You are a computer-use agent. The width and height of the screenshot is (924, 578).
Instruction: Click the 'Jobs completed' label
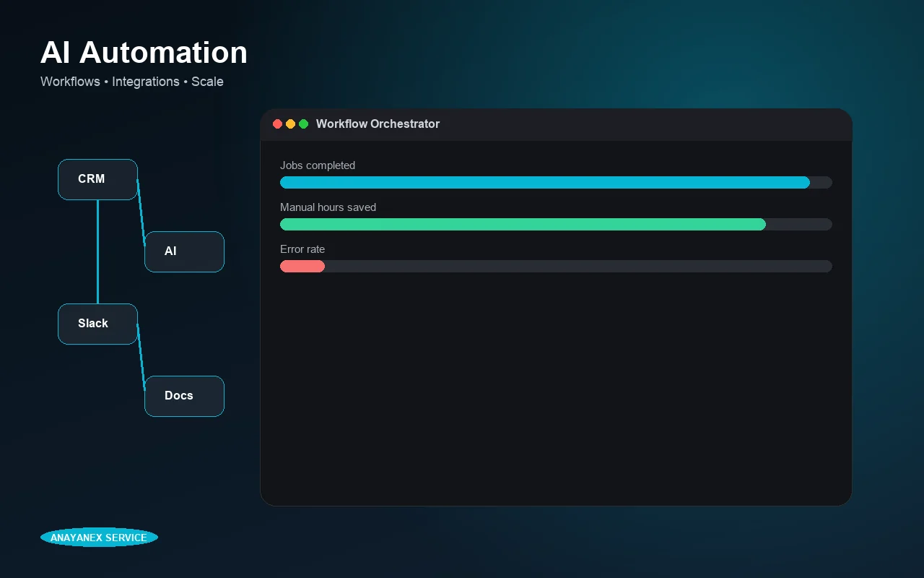[x=318, y=165]
